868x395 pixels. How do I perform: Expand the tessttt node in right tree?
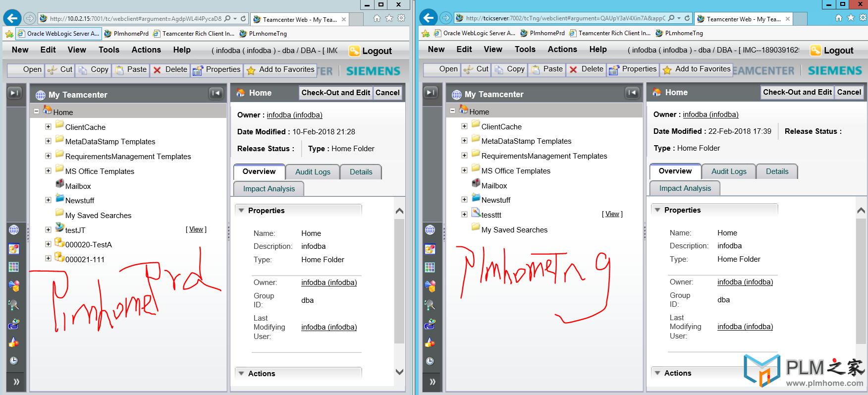pos(464,215)
